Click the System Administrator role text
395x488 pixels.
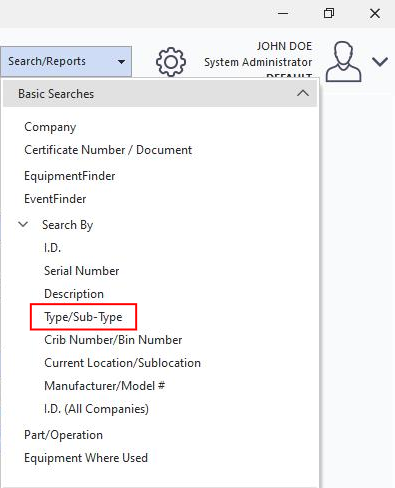(x=258, y=62)
